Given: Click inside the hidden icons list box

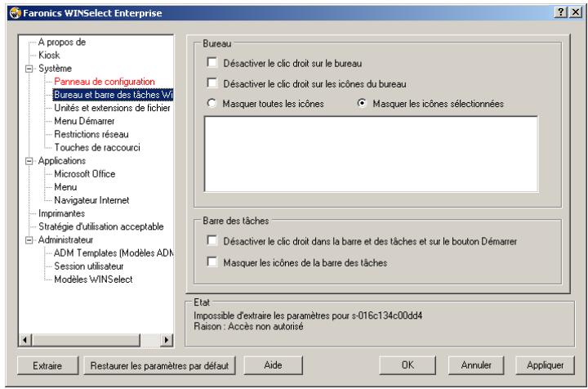Looking at the screenshot, I should coord(371,154).
